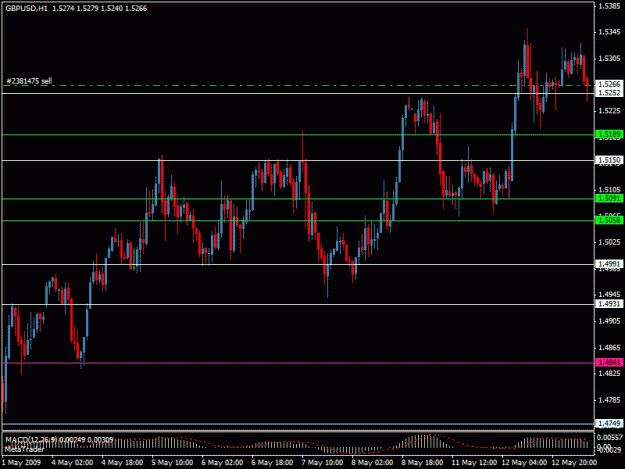The height and width of the screenshot is (469, 625).
Task: Click the 6 May 18:00 time label
Action: tap(273, 463)
